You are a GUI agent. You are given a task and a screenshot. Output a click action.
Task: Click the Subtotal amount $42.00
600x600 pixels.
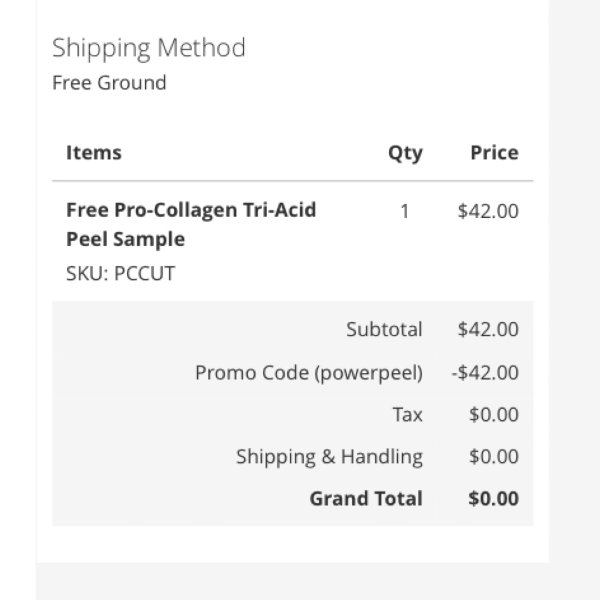tap(488, 329)
